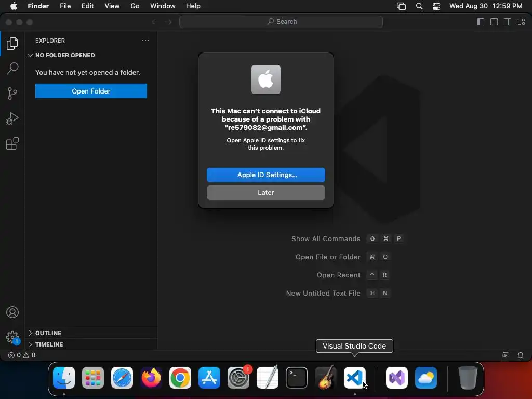Click the Open Folder button
Viewport: 532px width, 399px height.
(91, 91)
